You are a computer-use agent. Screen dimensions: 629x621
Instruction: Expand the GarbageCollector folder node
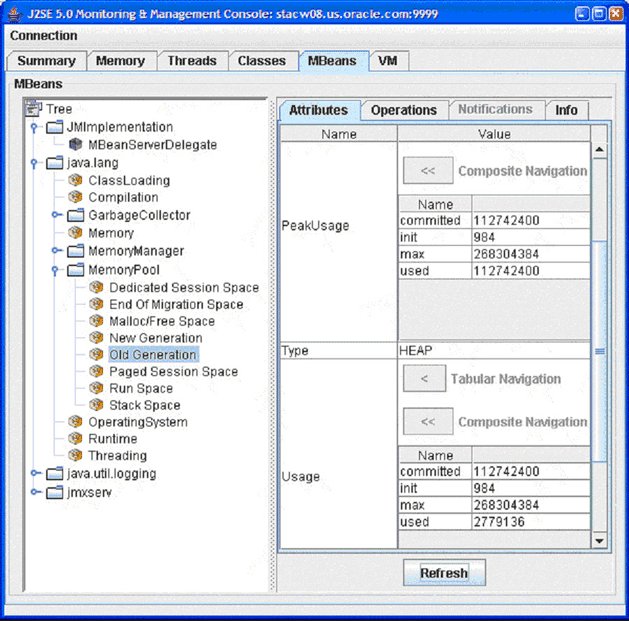click(56, 215)
